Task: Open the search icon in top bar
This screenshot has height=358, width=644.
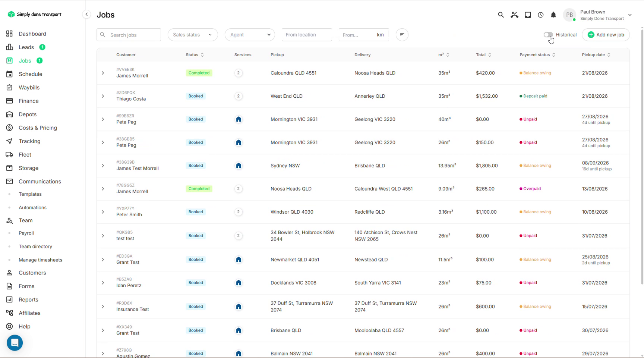Action: coord(501,15)
